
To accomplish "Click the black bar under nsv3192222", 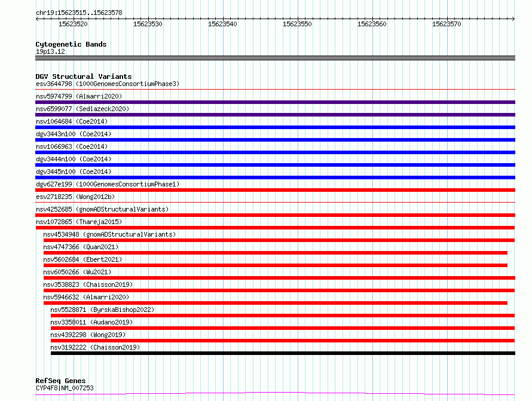I will [283, 353].
